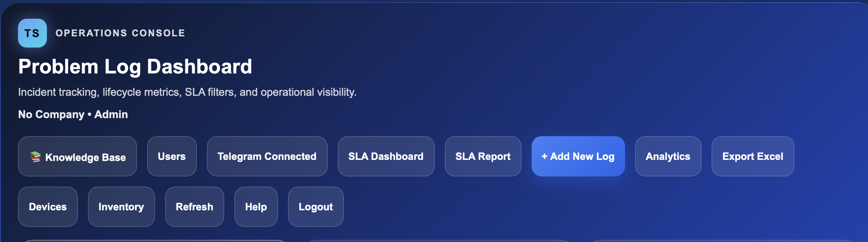This screenshot has width=868, height=242.
Task: Click the No Company • Admin text
Action: 73,115
